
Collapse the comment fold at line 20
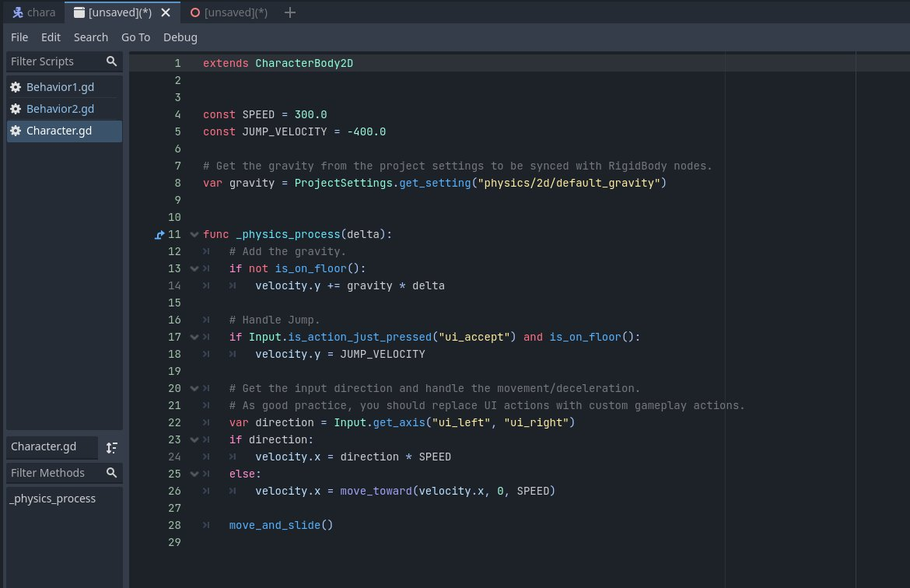[194, 388]
